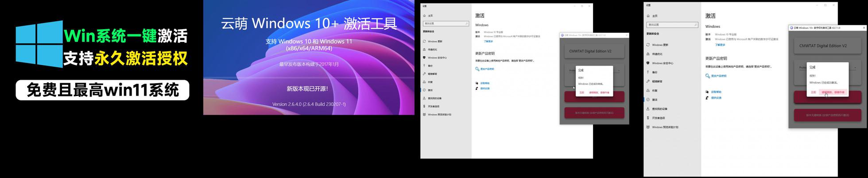Click 提供反馈 feedback icon in right Settings window
This screenshot has height=178, width=868.
707,97
